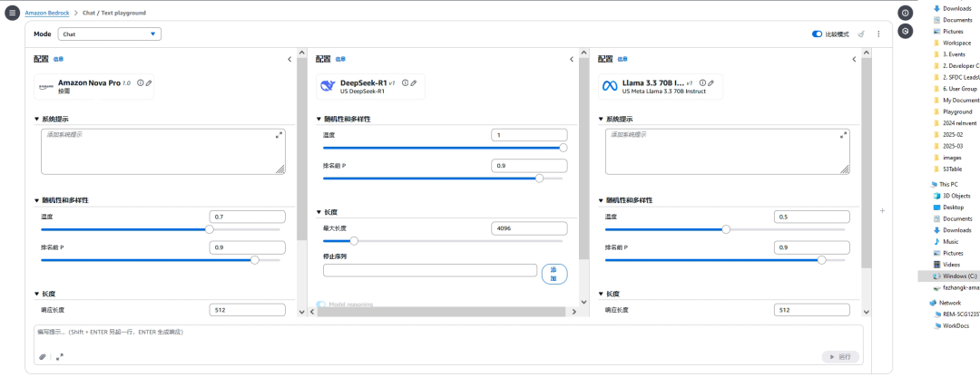
Task: Click the Llama 3.3 response length field 512
Action: (812, 310)
